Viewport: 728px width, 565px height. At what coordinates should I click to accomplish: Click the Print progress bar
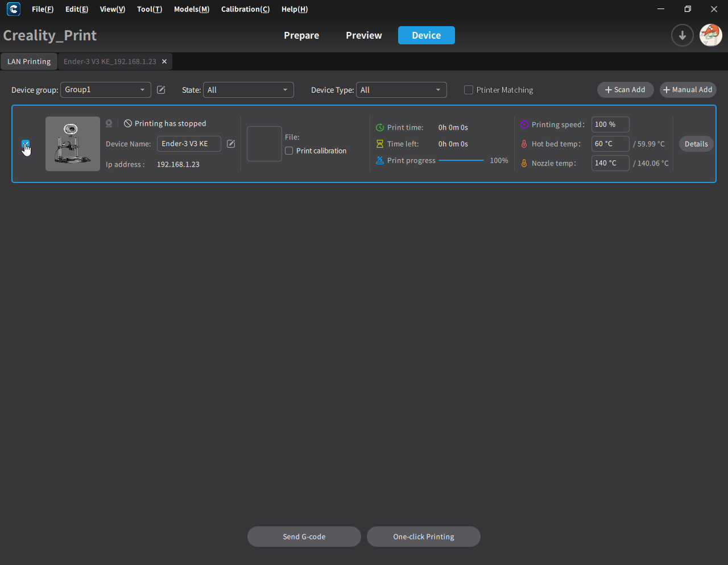coord(461,160)
